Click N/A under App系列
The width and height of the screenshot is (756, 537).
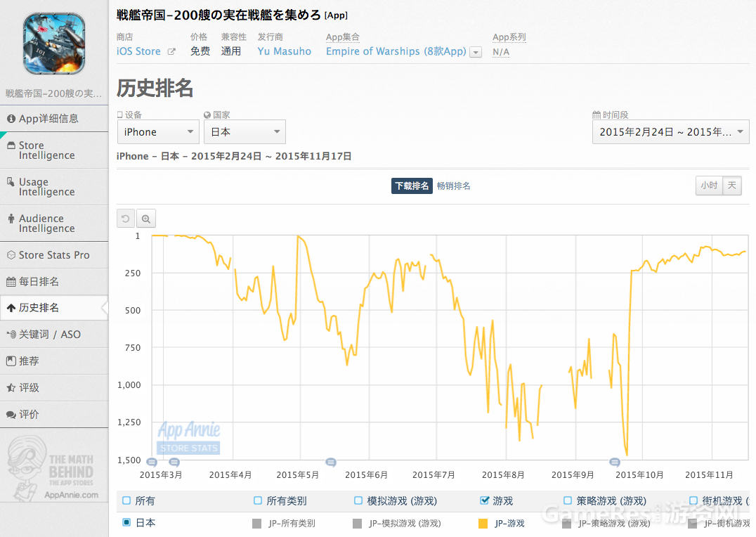click(500, 51)
